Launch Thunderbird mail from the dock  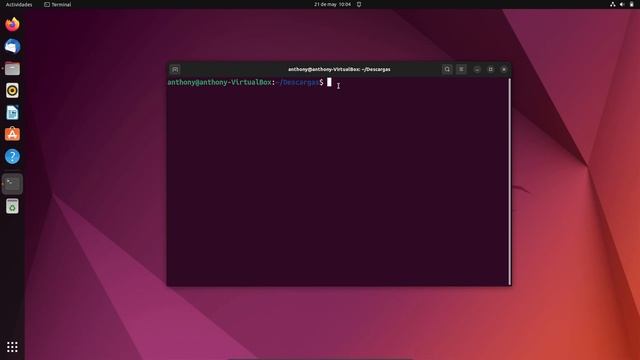pos(12,47)
